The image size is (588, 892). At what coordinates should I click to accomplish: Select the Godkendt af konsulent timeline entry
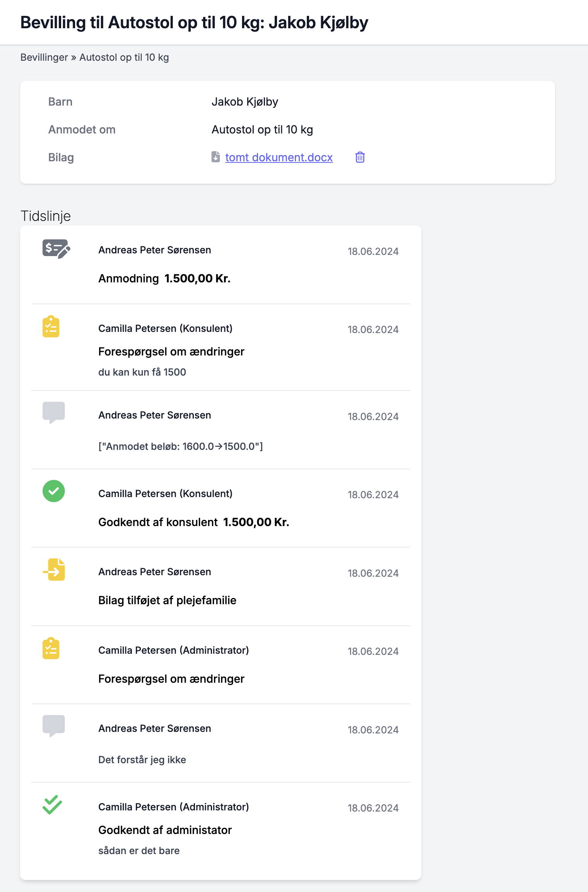193,522
